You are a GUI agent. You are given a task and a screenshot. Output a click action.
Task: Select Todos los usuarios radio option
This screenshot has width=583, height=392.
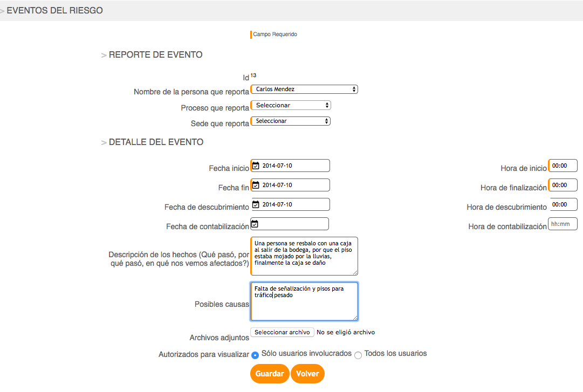coord(358,355)
